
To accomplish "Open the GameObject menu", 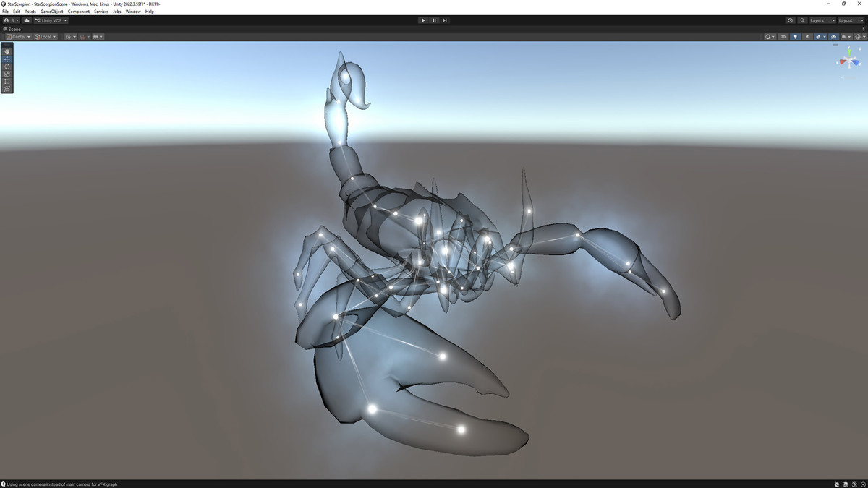I will [x=51, y=12].
